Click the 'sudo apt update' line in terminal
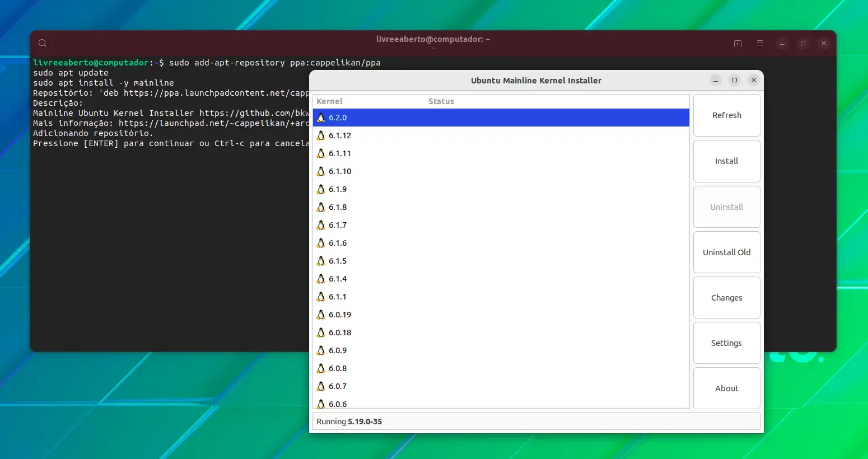 (x=71, y=73)
